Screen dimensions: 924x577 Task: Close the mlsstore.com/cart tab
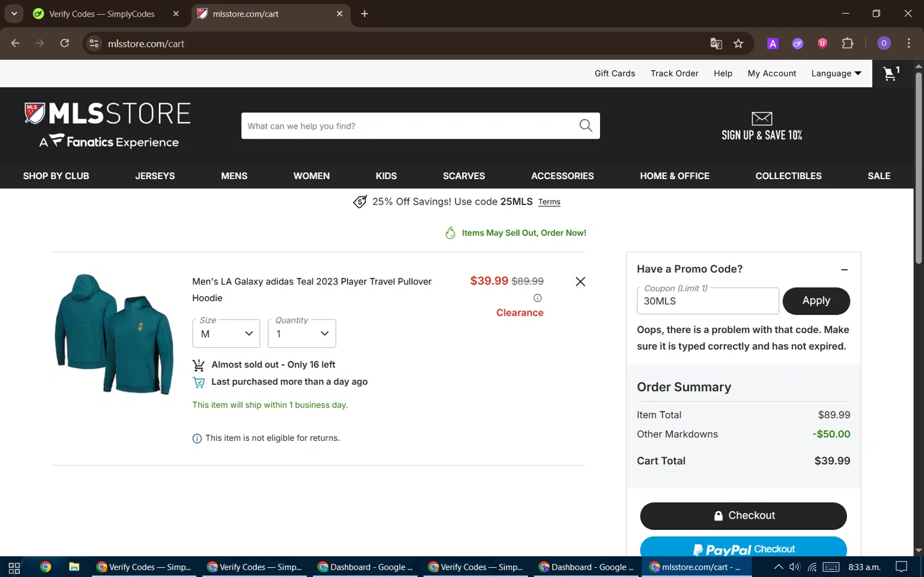(x=339, y=14)
